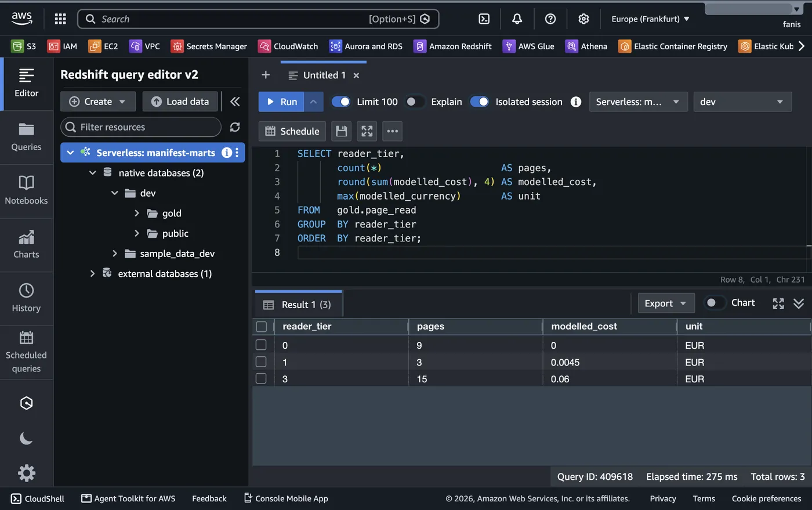Check the row with reader_tier 3
Viewport: 812px width, 510px height.
point(261,378)
